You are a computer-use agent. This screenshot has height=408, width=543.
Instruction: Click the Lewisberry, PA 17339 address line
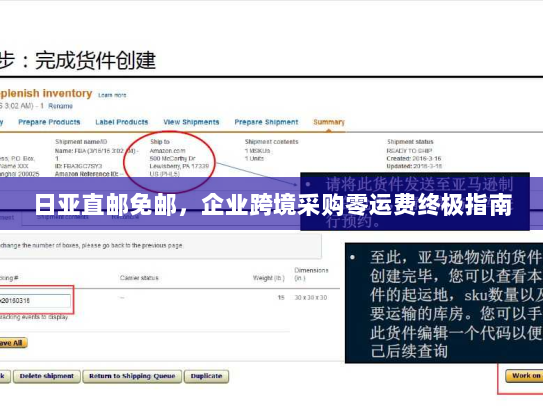click(x=179, y=166)
